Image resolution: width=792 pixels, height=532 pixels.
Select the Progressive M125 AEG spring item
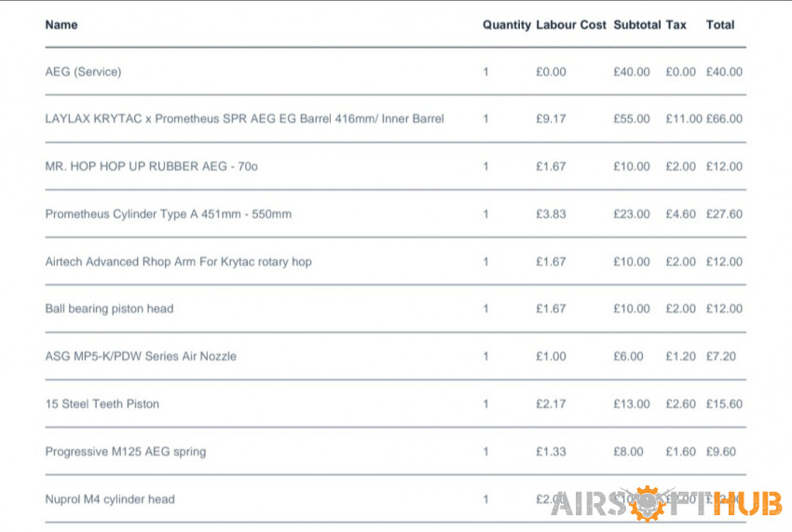125,452
